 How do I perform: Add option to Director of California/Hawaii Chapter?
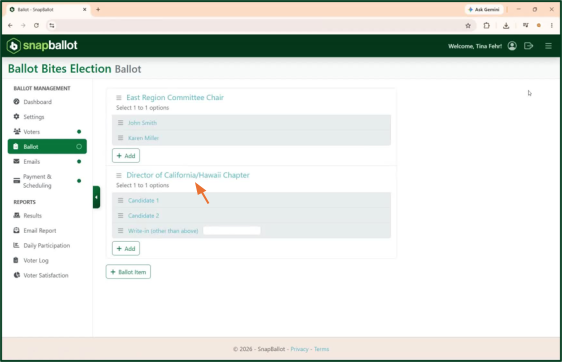point(126,248)
